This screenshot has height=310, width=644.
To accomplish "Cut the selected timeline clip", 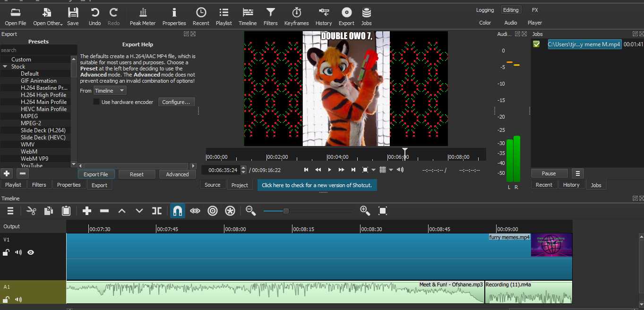I will (x=31, y=211).
